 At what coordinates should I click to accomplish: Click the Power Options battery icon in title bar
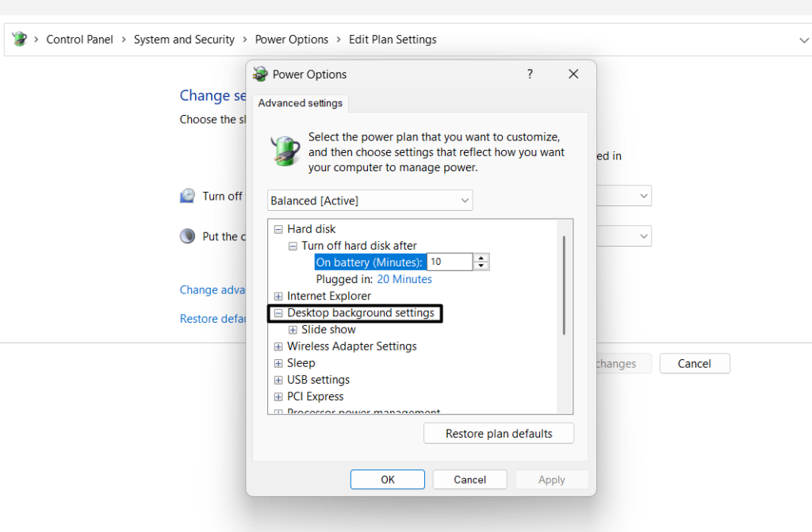(260, 75)
